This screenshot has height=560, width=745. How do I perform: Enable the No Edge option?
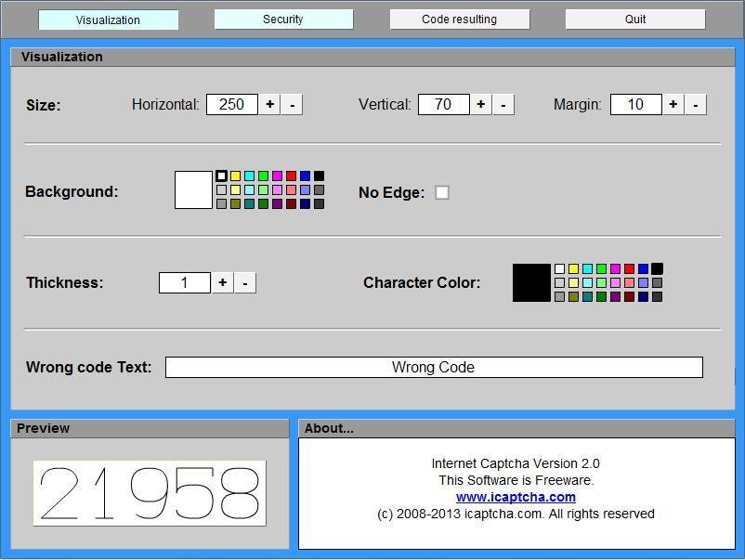(x=442, y=192)
